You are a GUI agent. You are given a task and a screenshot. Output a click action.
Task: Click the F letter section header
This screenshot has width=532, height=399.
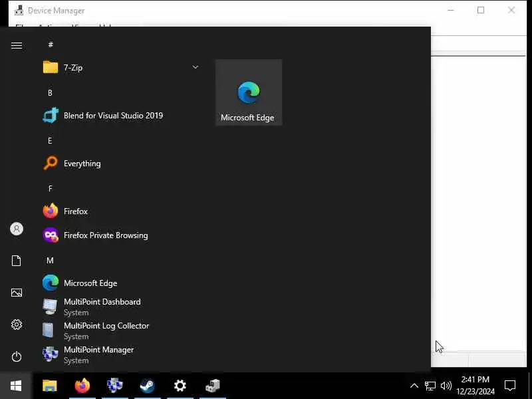[x=51, y=188]
